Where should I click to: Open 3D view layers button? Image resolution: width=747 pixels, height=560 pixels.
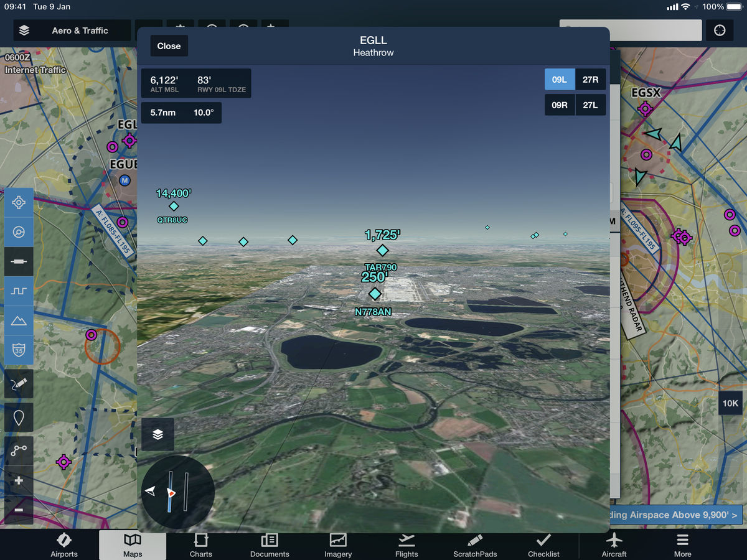[157, 434]
